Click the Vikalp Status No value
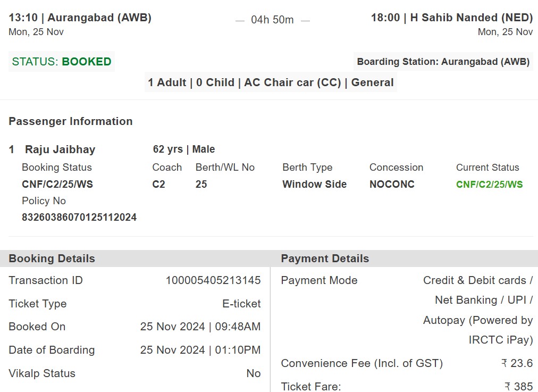This screenshot has height=392, width=538. [x=254, y=373]
